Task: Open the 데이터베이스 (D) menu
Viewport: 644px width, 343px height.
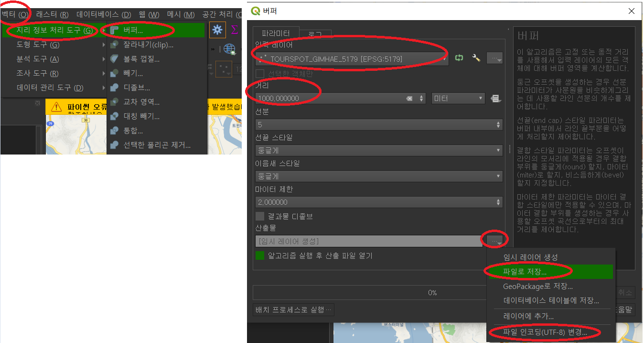Action: point(104,15)
